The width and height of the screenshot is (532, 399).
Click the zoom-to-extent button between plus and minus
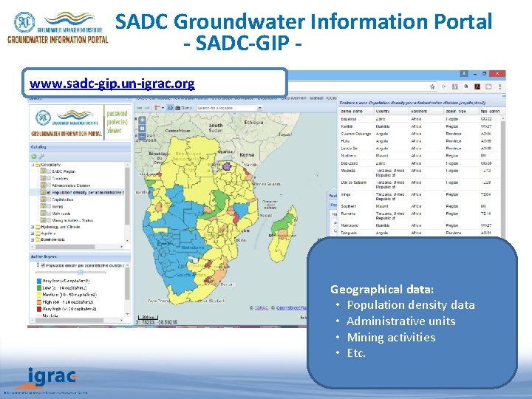pos(142,129)
